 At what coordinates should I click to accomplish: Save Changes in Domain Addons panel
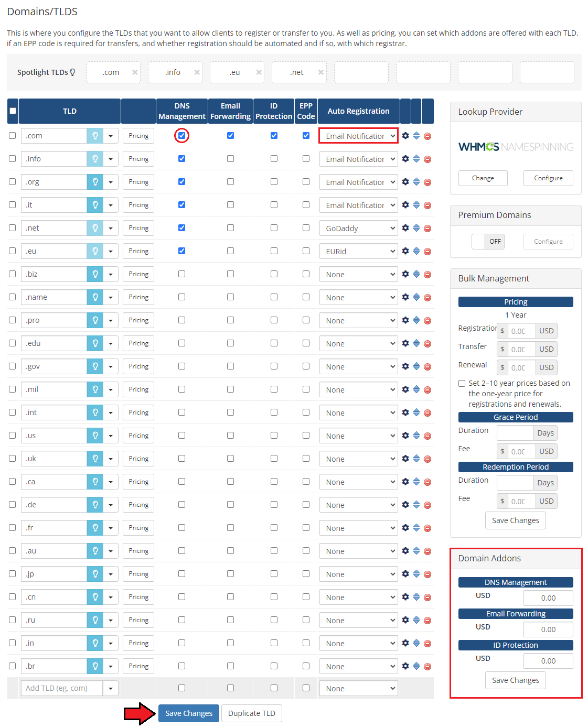click(516, 680)
